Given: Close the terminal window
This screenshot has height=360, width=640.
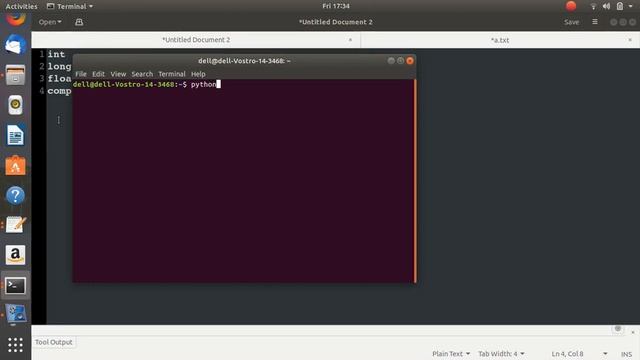Looking at the screenshot, I should click(410, 61).
